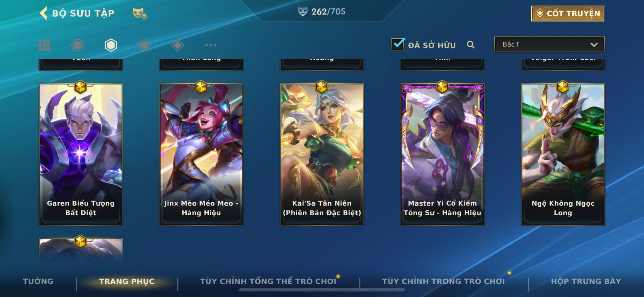The image size is (644, 297).
Task: Select the pentagon tier filter icon
Action: (144, 45)
